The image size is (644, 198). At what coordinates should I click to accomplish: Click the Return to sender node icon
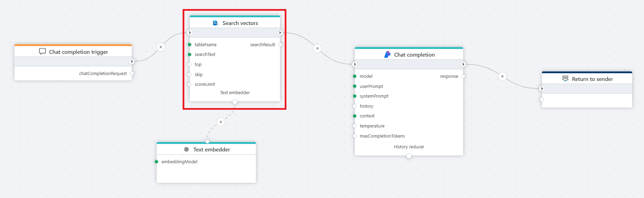click(565, 79)
